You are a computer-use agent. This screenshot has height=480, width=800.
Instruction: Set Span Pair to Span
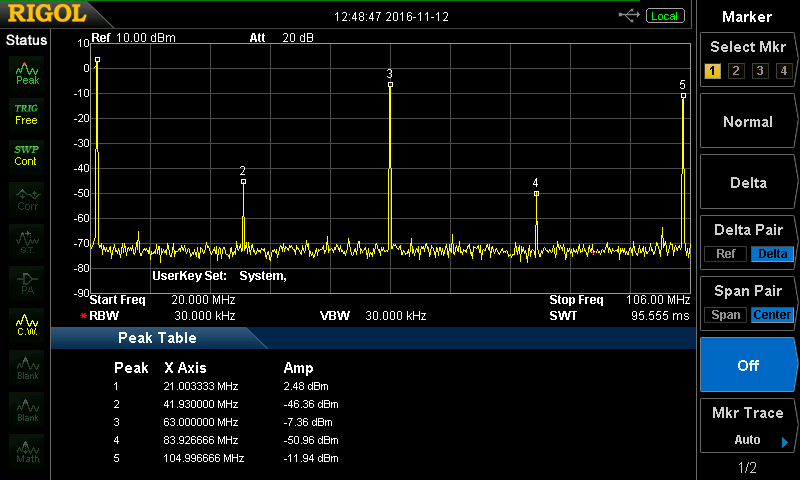click(725, 315)
